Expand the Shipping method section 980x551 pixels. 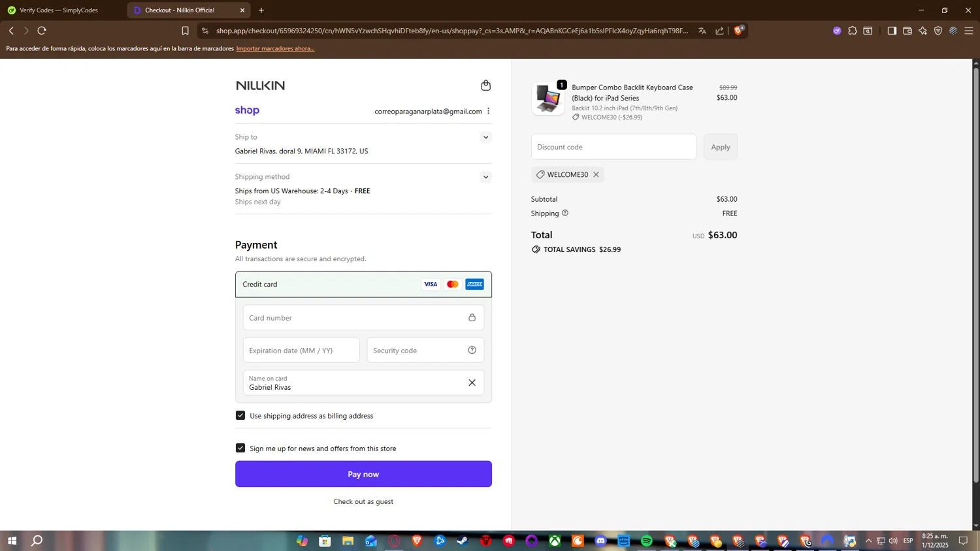pyautogui.click(x=485, y=177)
